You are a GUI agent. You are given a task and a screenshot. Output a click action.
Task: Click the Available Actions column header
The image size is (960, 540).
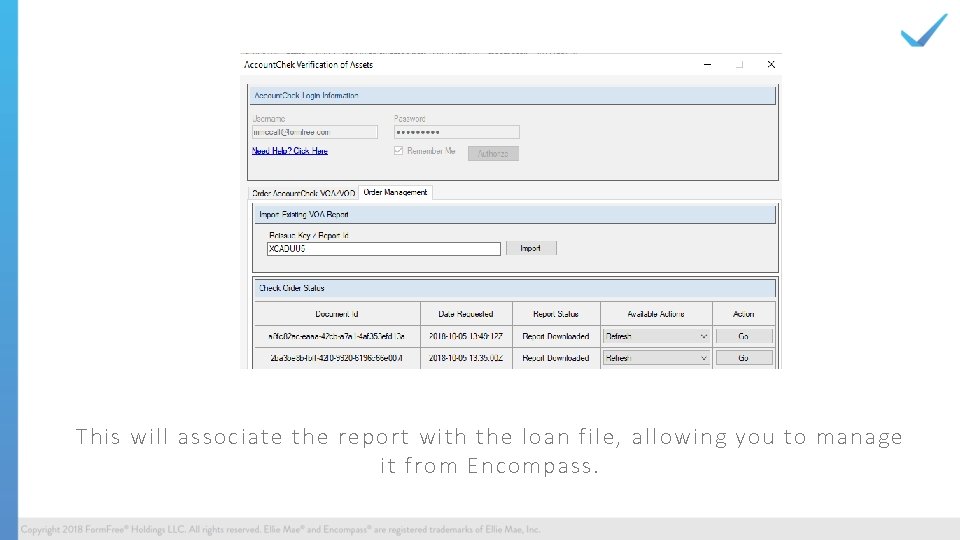click(656, 313)
